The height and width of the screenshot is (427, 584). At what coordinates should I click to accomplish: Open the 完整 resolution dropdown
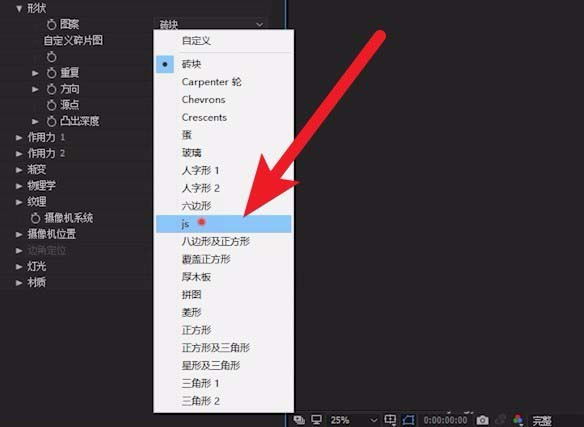(542, 421)
